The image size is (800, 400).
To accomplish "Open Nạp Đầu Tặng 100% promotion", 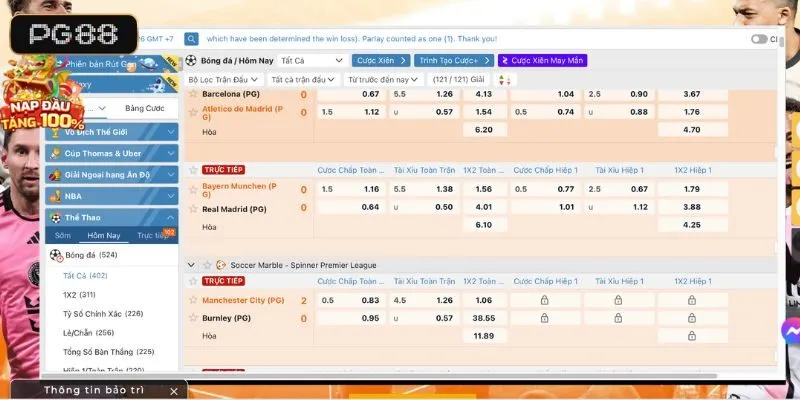I will (x=42, y=94).
